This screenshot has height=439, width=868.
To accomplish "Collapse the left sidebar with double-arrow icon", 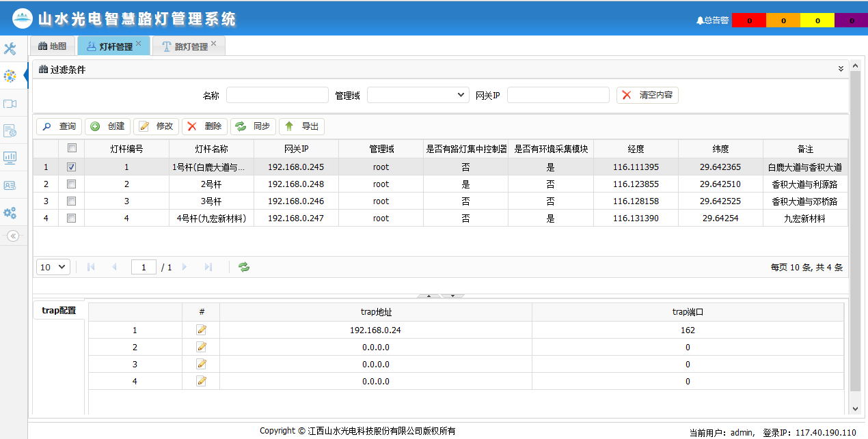I will (x=12, y=236).
